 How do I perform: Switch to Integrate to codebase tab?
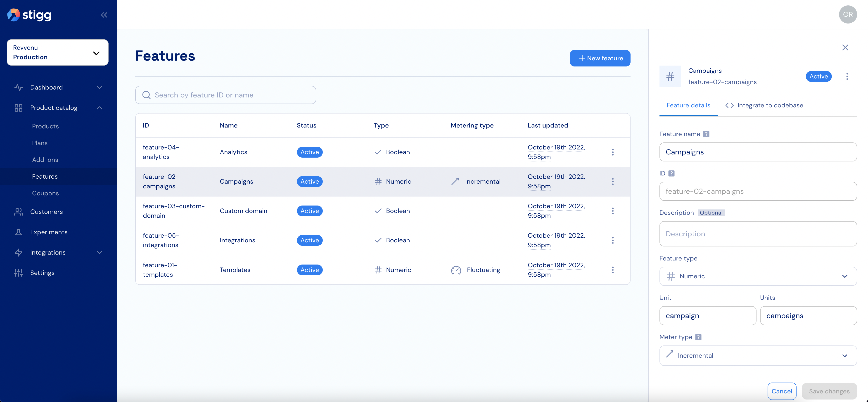pyautogui.click(x=764, y=105)
